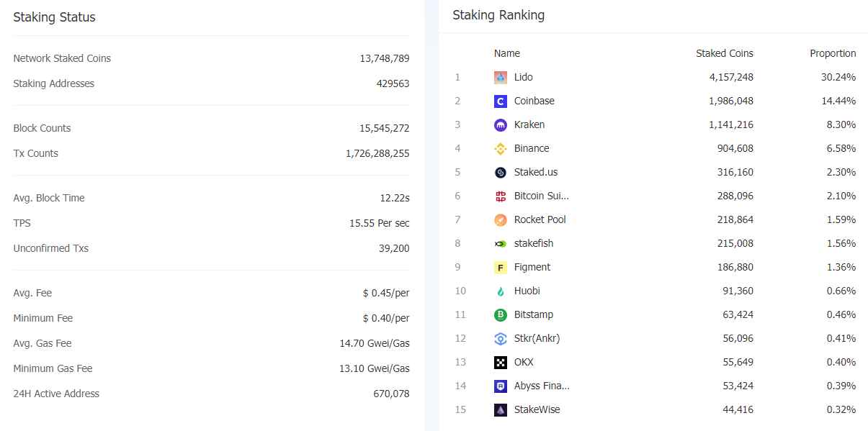Open the Binance staking provider name
Image resolution: width=868 pixels, height=431 pixels.
(x=532, y=148)
